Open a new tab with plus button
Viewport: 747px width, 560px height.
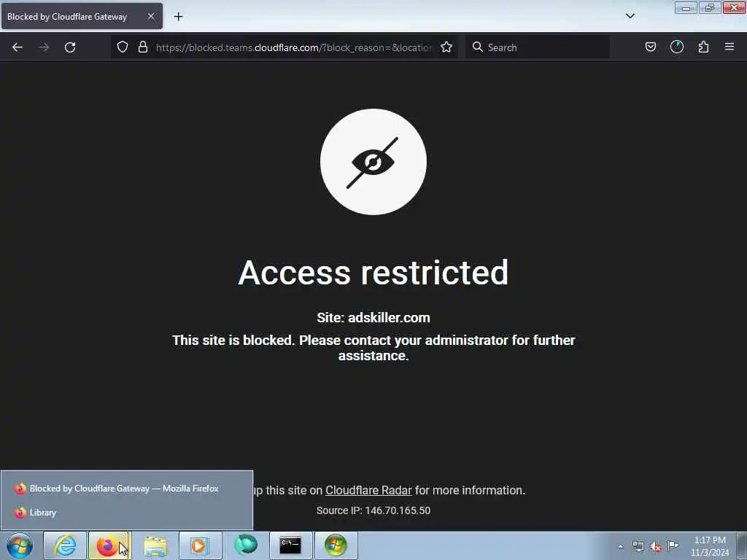pyautogui.click(x=178, y=17)
